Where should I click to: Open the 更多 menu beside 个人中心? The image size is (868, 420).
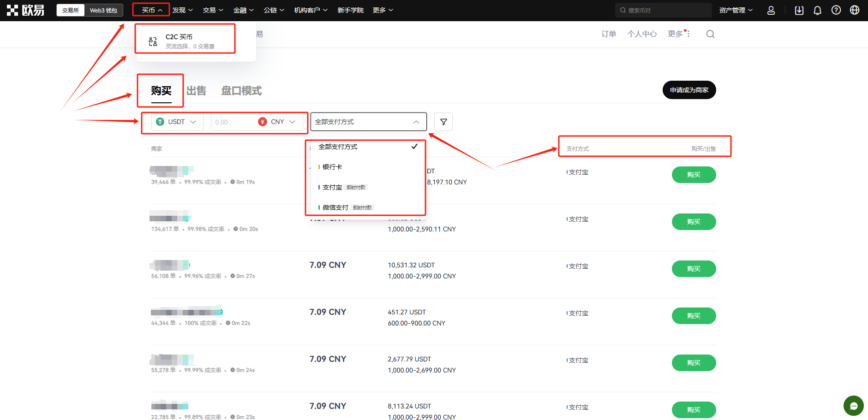coord(679,34)
